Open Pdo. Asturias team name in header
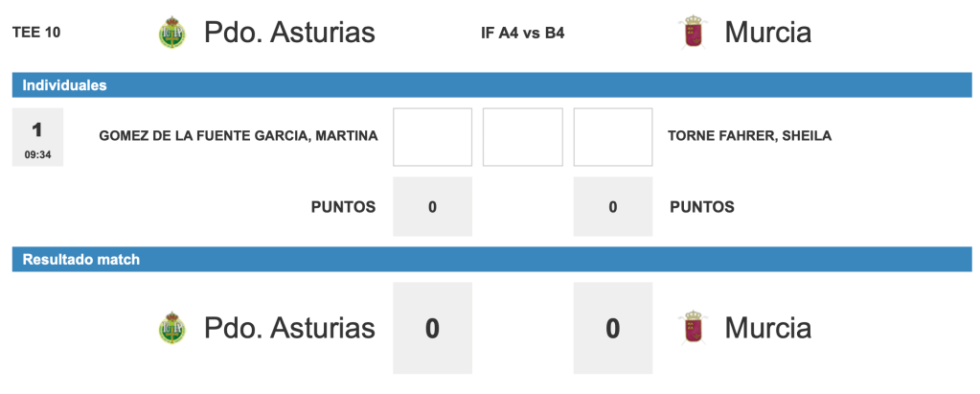980x394 pixels. click(289, 33)
